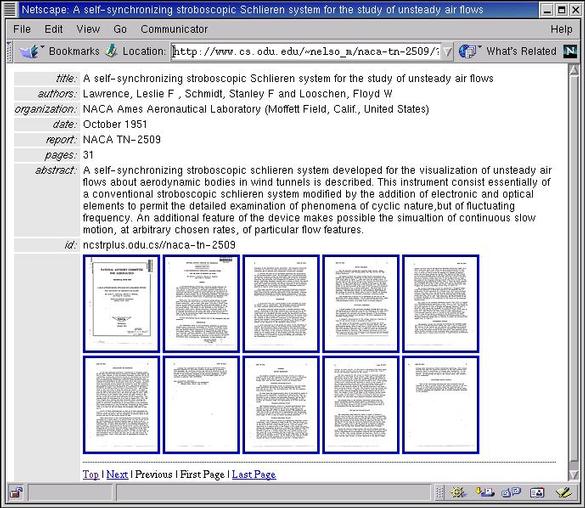Image resolution: width=585 pixels, height=508 pixels.
Task: Open the Go menu
Action: coord(120,29)
